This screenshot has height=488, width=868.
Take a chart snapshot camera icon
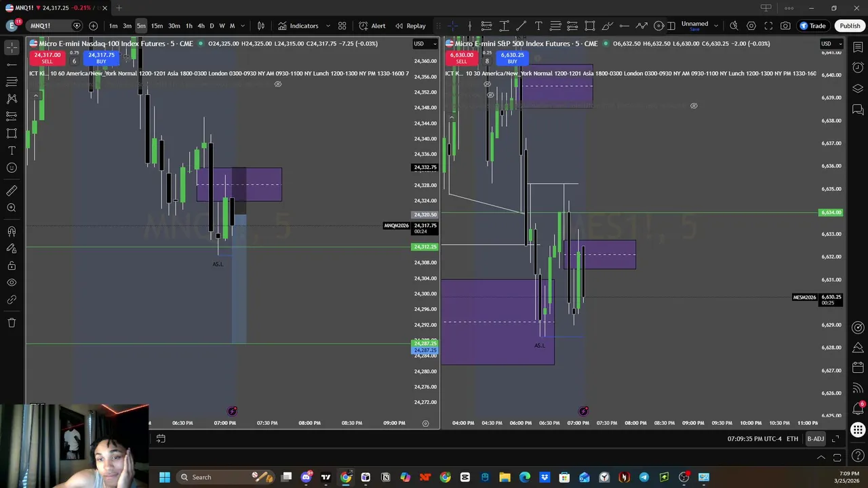[x=785, y=26]
